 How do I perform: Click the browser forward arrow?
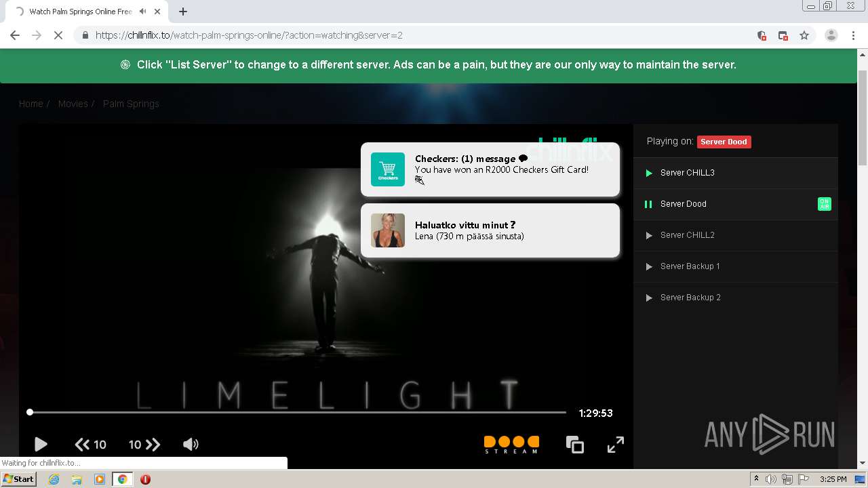[37, 35]
